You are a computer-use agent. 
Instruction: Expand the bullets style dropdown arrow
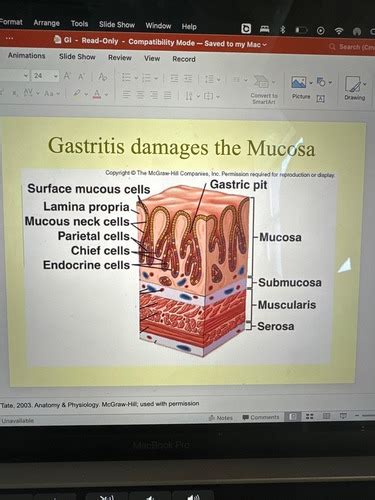click(136, 78)
